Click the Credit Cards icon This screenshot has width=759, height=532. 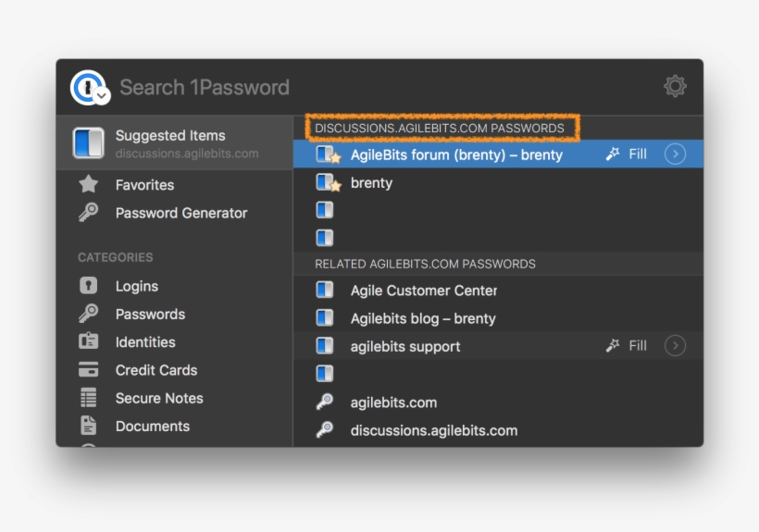(89, 370)
